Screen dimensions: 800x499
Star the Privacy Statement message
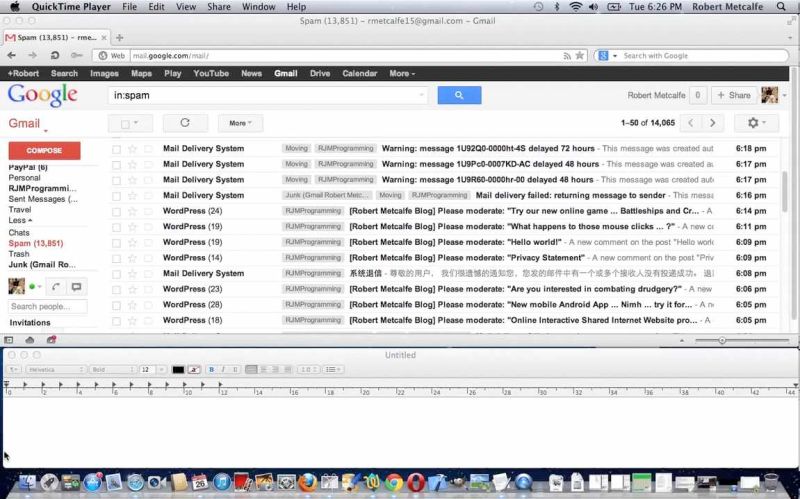pos(133,258)
